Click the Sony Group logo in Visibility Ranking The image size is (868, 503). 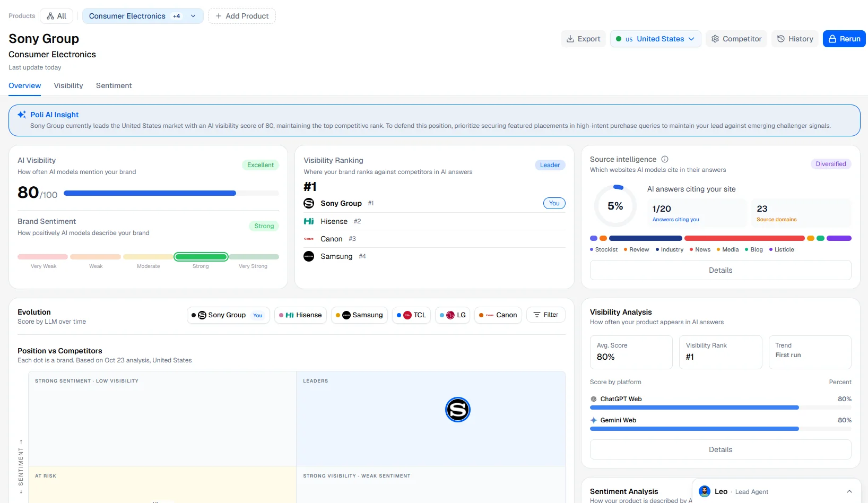point(309,203)
